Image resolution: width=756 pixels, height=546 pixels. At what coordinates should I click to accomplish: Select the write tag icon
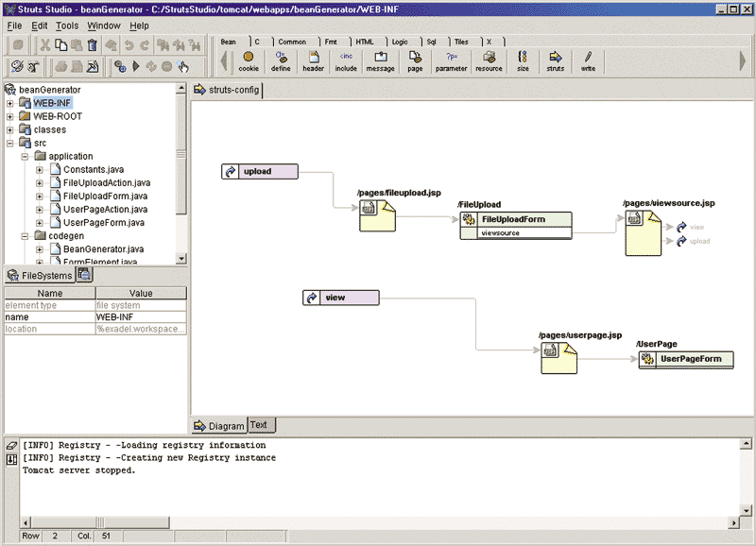[588, 59]
